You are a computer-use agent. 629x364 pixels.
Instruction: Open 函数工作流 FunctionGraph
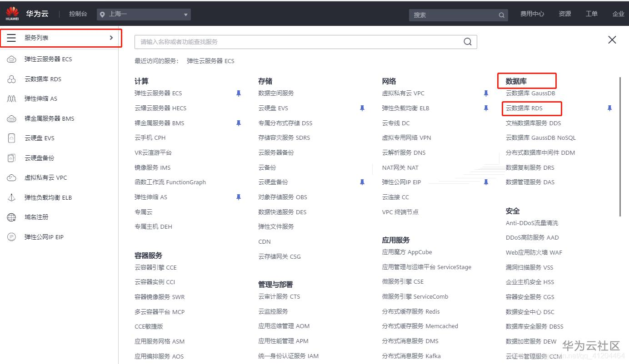click(x=170, y=182)
